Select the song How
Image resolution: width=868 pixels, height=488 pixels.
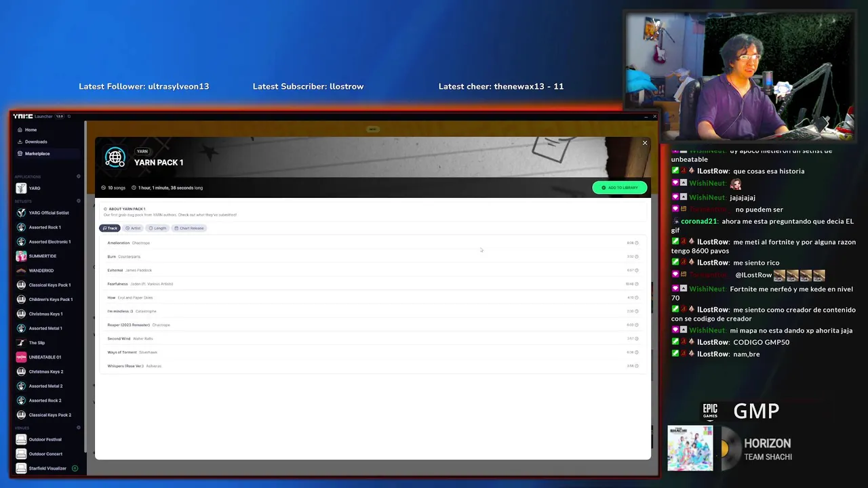pyautogui.click(x=372, y=298)
